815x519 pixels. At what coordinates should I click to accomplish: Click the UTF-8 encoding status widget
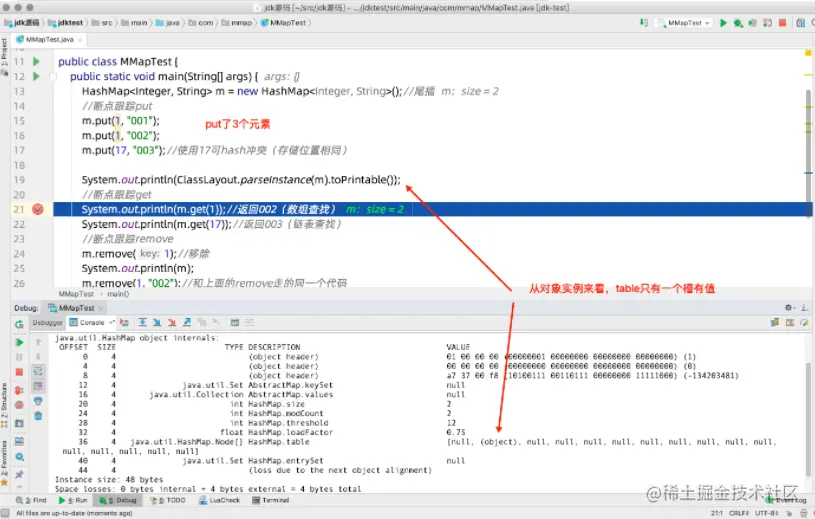(766, 513)
